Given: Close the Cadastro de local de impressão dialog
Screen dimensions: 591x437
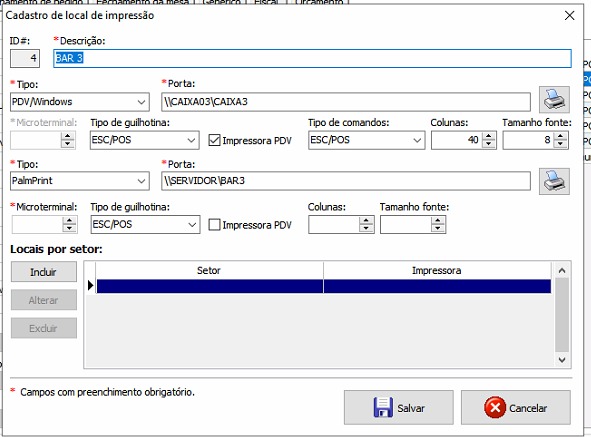Looking at the screenshot, I should point(570,15).
